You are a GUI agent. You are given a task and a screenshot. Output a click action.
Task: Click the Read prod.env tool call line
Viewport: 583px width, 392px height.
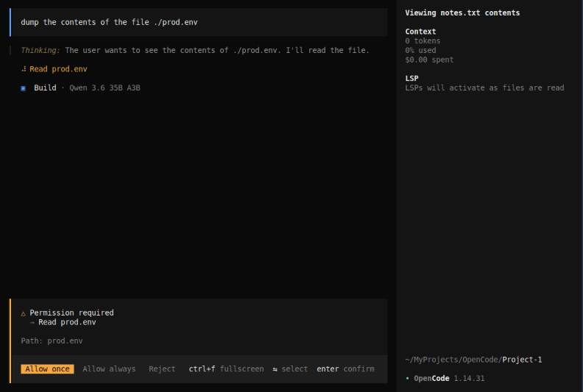click(54, 69)
